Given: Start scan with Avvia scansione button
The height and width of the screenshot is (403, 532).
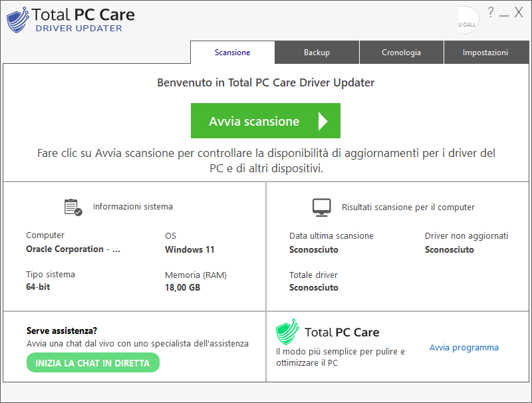Looking at the screenshot, I should point(265,121).
